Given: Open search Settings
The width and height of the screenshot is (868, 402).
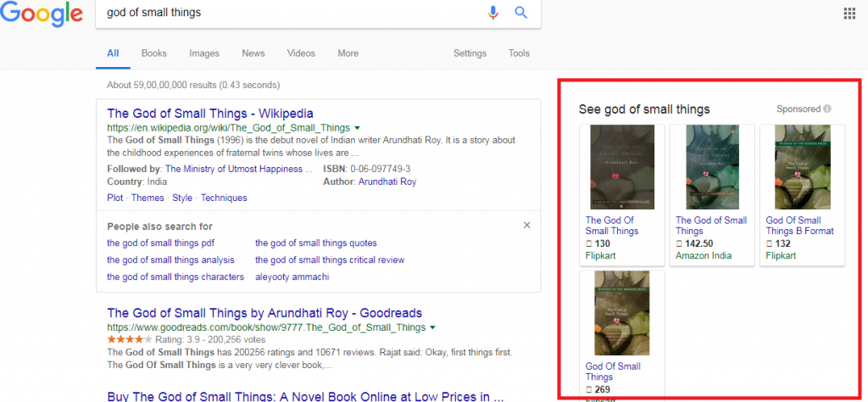Looking at the screenshot, I should 470,53.
